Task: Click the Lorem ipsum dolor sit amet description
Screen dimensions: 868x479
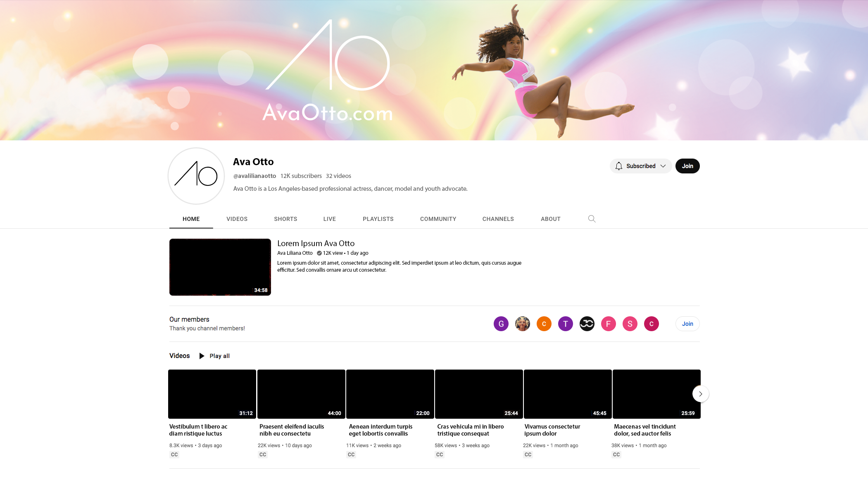Action: [399, 266]
